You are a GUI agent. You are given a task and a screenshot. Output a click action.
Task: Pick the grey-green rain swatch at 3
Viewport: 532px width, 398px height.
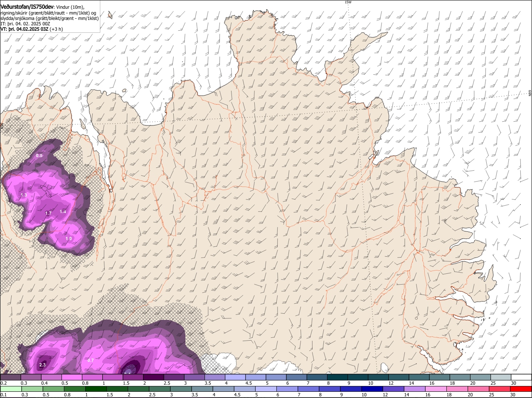click(180, 389)
